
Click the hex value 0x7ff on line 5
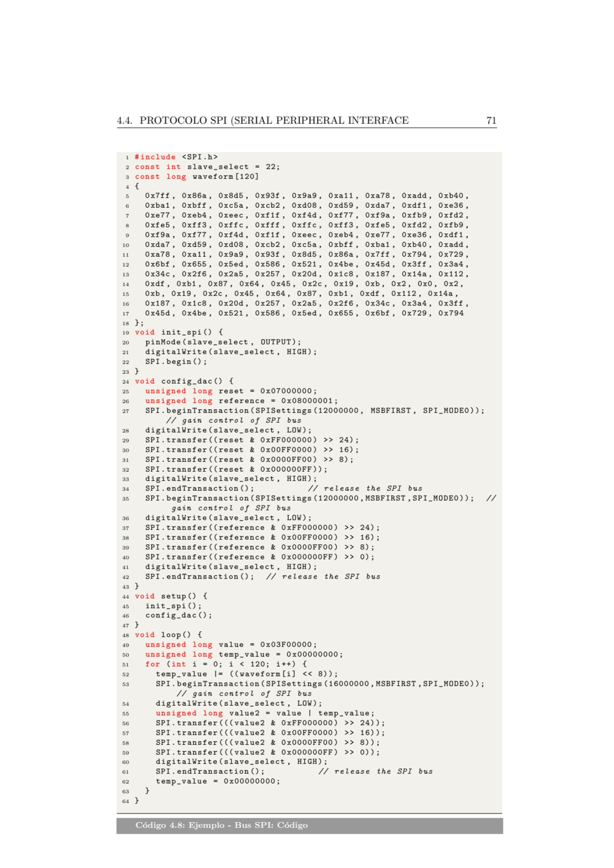(157, 196)
